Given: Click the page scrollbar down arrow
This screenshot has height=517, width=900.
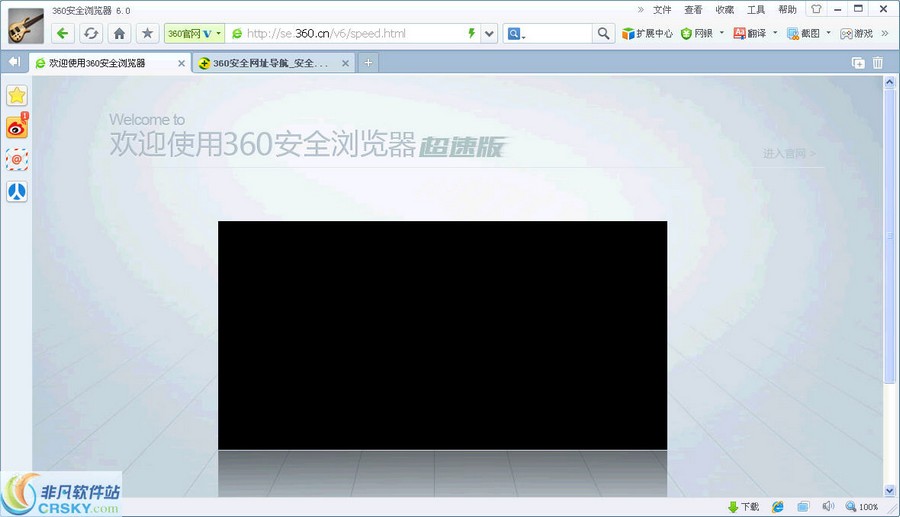Looking at the screenshot, I should pyautogui.click(x=889, y=491).
